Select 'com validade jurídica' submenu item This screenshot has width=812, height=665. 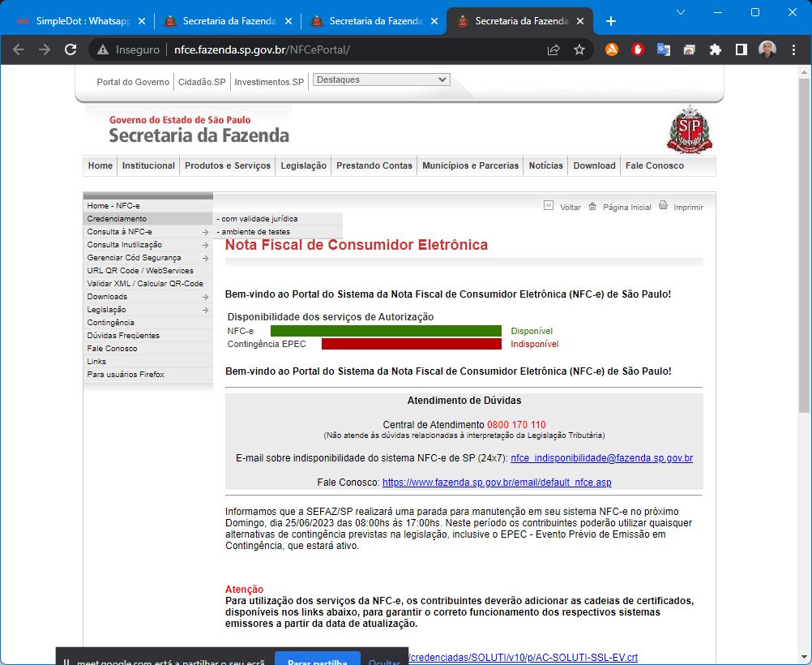click(x=259, y=219)
